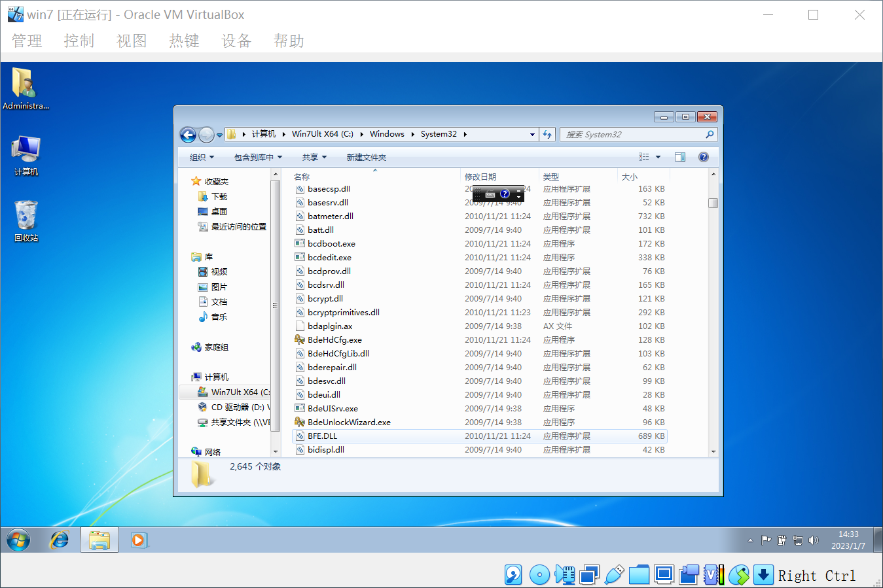Click the network adapters status icon
883x588 pixels.
589,575
